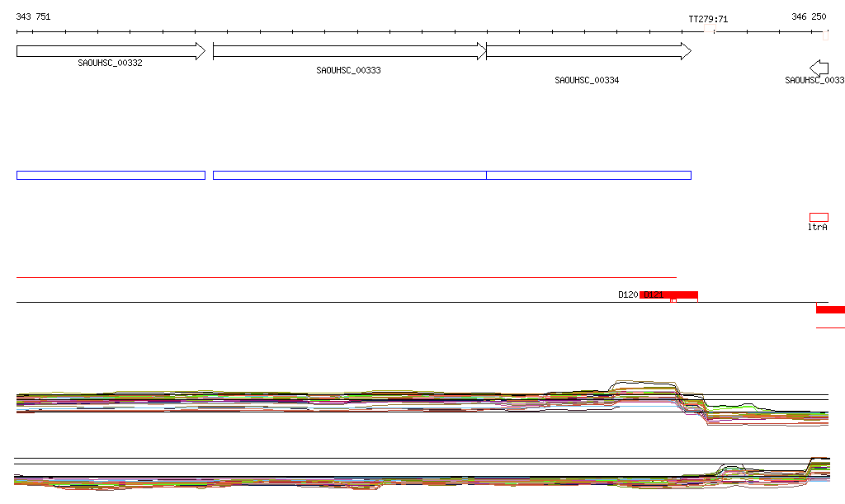Click the small red square under D121
This screenshot has width=845, height=504.
(673, 301)
